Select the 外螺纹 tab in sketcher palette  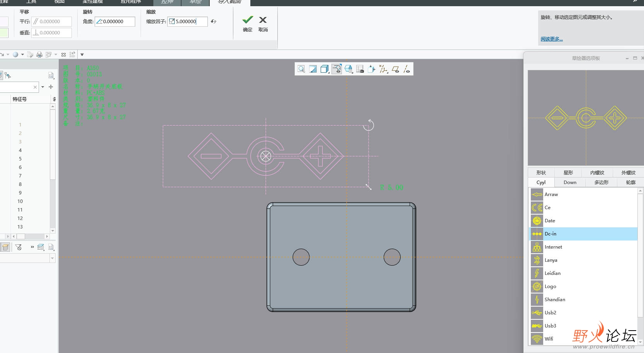pyautogui.click(x=628, y=173)
